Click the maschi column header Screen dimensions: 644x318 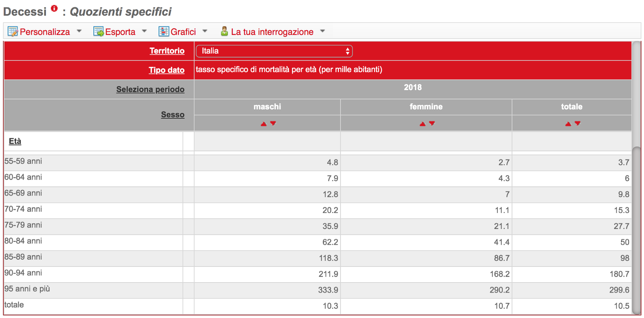(267, 107)
